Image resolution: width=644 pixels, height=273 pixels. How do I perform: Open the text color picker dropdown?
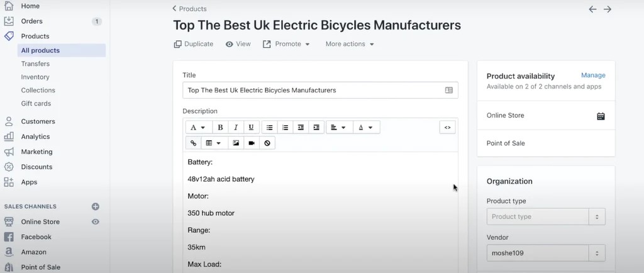(365, 128)
